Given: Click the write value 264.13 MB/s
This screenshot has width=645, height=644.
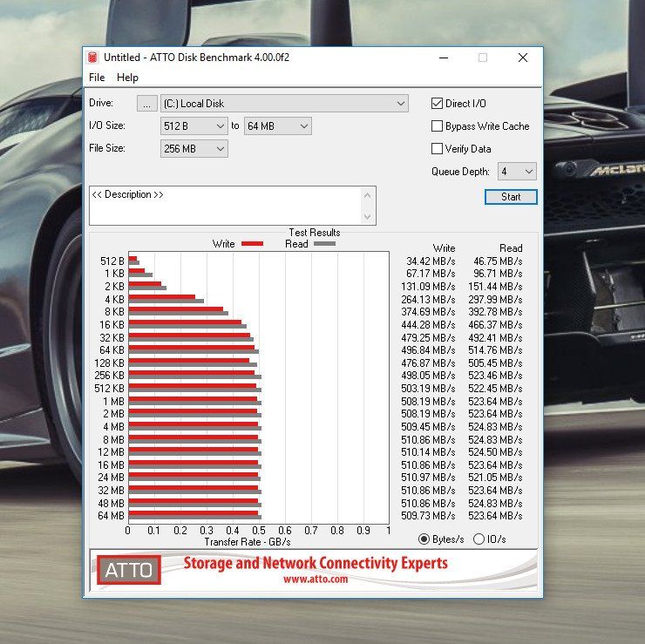Looking at the screenshot, I should pos(428,300).
